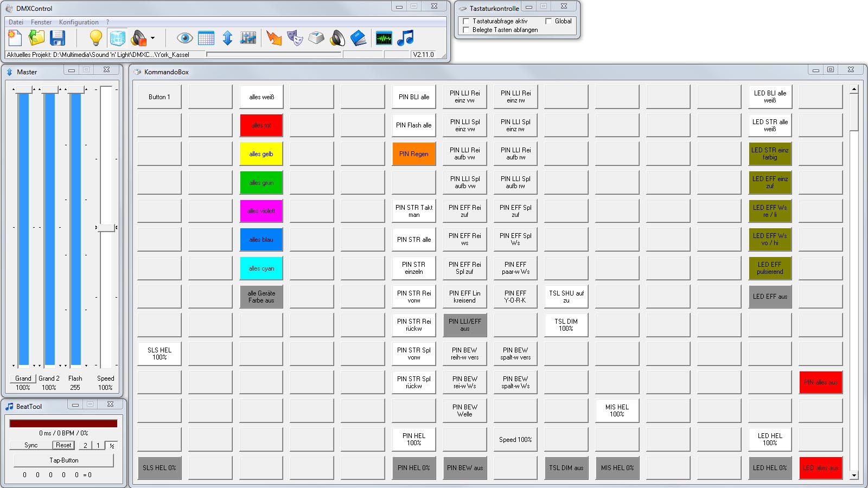The width and height of the screenshot is (868, 488).
Task: Toggle the Global checkbox
Action: pyautogui.click(x=548, y=21)
